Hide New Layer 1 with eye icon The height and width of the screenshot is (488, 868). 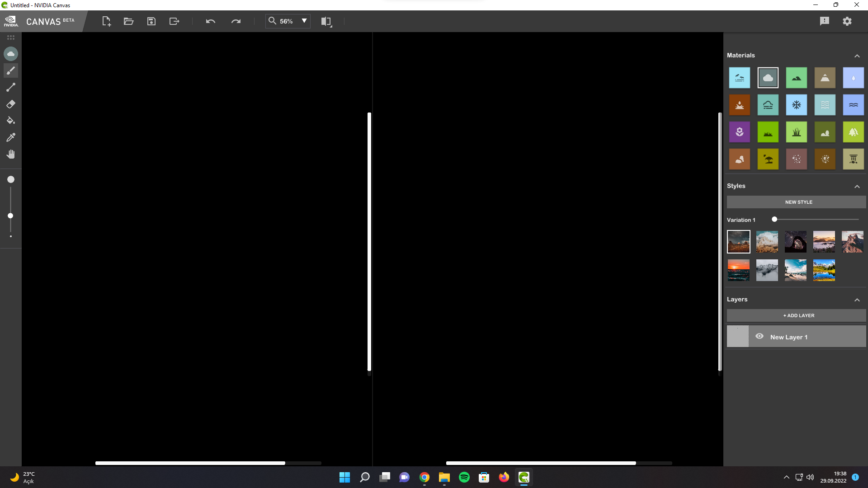[759, 337]
